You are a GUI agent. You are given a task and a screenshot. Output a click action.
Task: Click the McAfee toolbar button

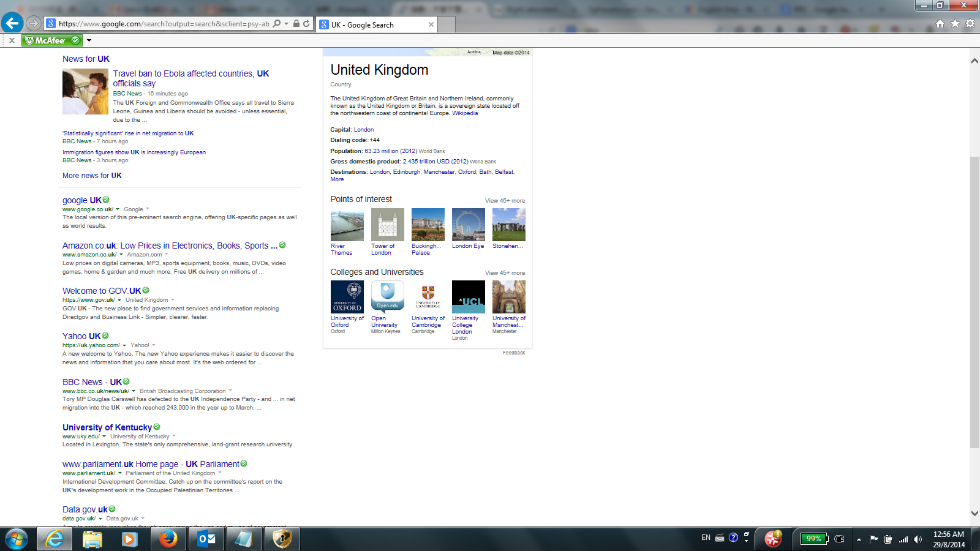tap(52, 40)
